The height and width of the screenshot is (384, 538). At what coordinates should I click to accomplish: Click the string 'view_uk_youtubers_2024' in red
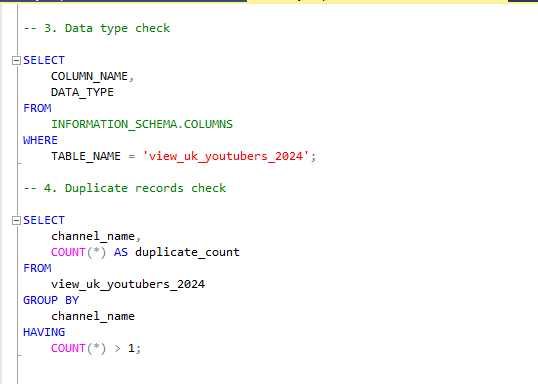coord(226,156)
